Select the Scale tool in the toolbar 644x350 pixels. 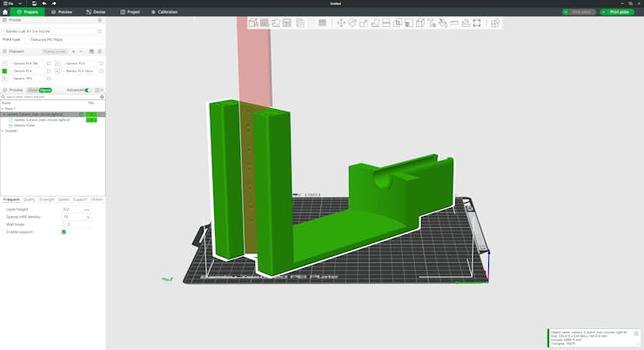tap(364, 23)
